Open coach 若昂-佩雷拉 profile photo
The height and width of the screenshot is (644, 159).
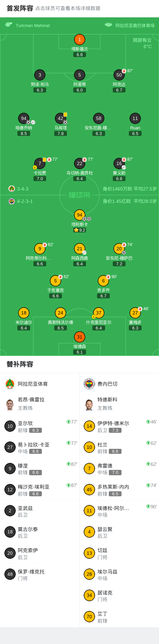pos(10,404)
